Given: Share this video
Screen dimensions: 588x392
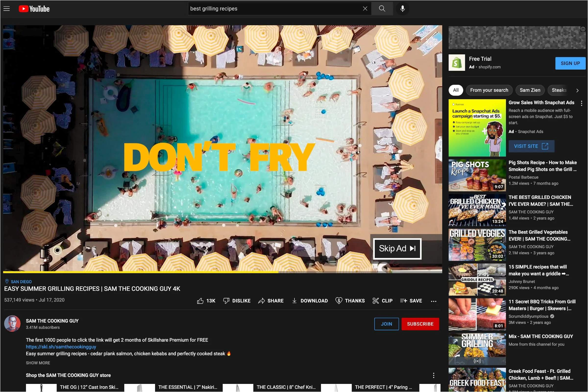Looking at the screenshot, I should (271, 301).
